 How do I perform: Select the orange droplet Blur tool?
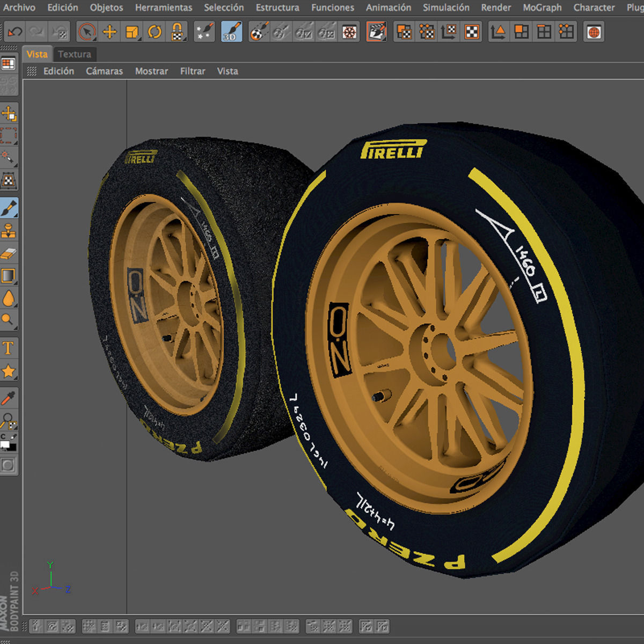9,298
